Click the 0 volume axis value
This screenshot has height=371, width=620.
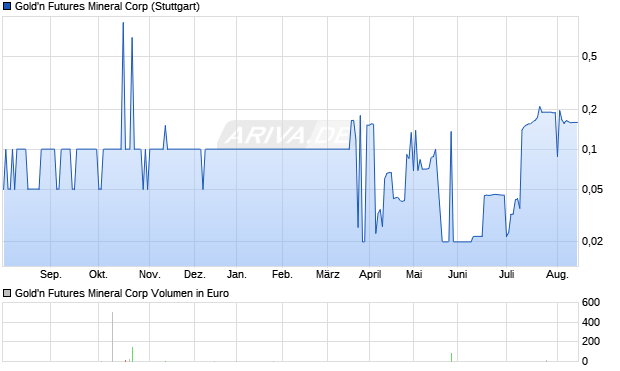[x=585, y=361]
